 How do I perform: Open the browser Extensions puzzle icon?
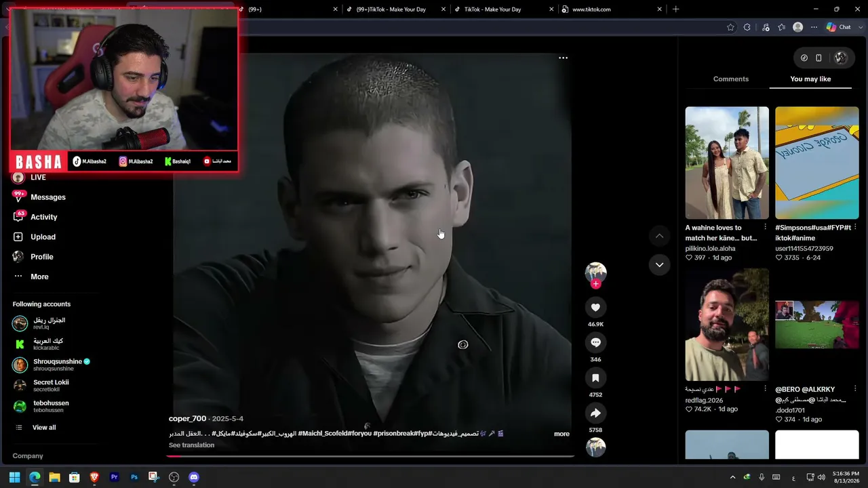click(747, 27)
